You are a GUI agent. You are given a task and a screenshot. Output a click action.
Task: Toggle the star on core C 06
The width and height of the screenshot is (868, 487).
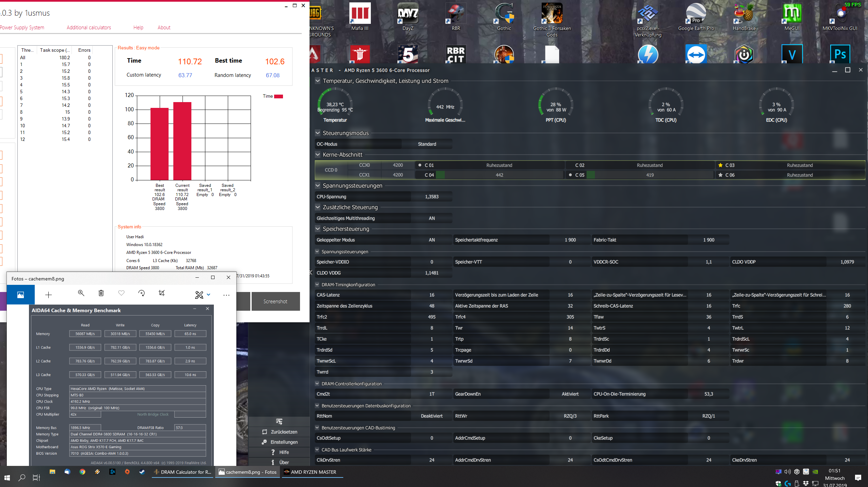click(x=720, y=175)
